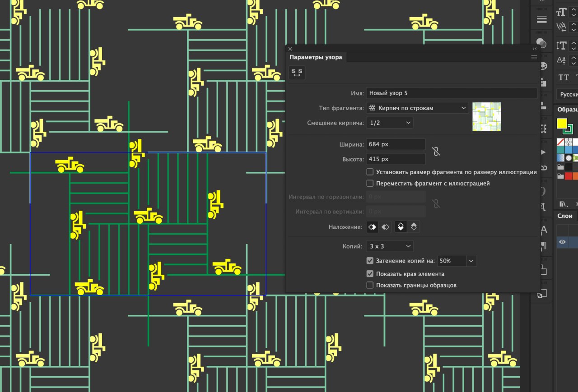Select the Registration swatch

pyautogui.click(x=569, y=143)
